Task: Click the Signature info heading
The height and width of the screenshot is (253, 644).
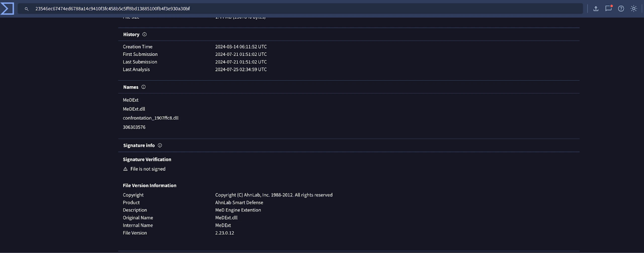Action: click(x=139, y=145)
